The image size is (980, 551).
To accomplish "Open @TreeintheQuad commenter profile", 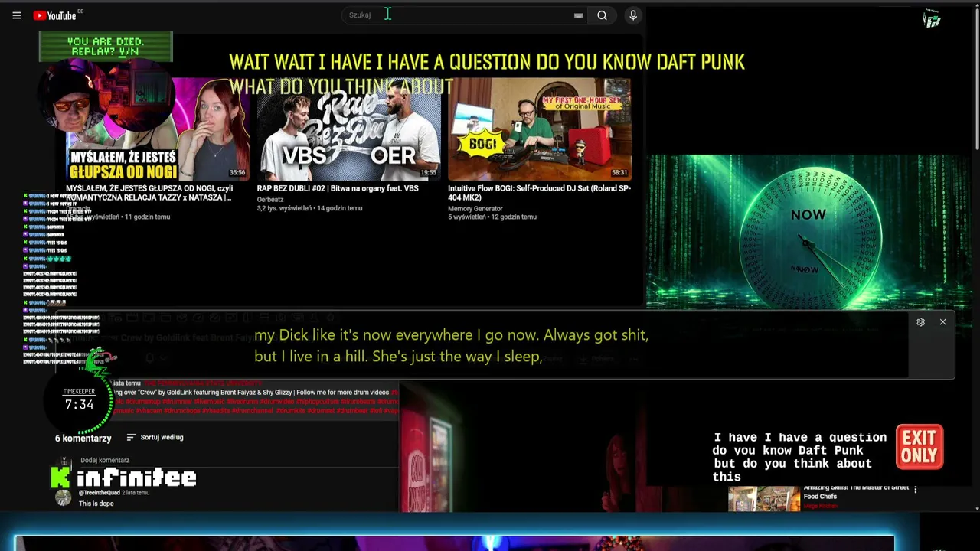I will pyautogui.click(x=99, y=493).
